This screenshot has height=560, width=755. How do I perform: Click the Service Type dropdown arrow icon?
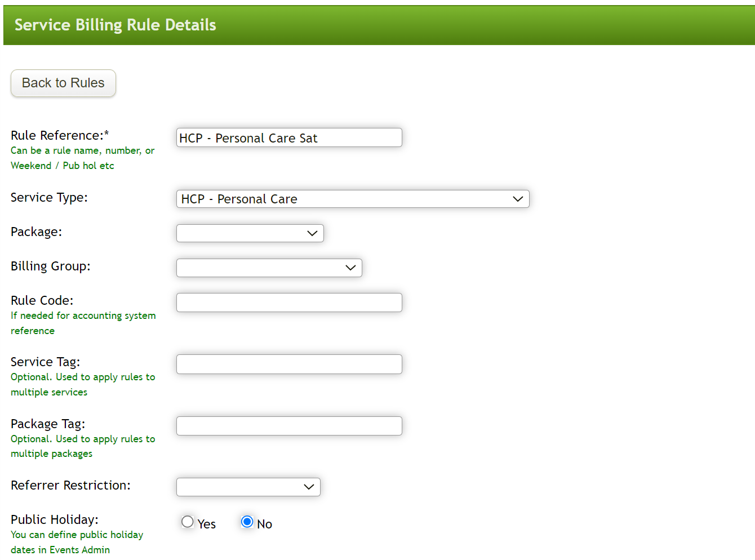(x=518, y=199)
